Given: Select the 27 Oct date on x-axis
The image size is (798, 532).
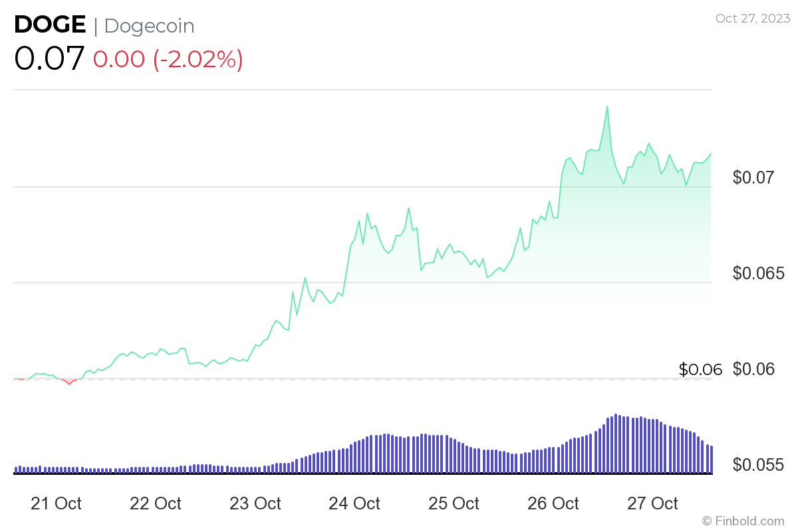Looking at the screenshot, I should pos(653,503).
